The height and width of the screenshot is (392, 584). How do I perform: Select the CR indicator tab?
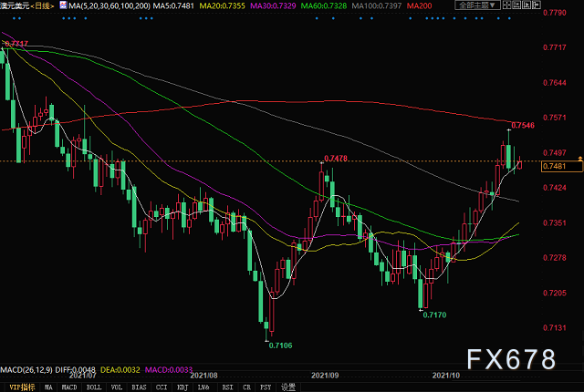pyautogui.click(x=246, y=387)
